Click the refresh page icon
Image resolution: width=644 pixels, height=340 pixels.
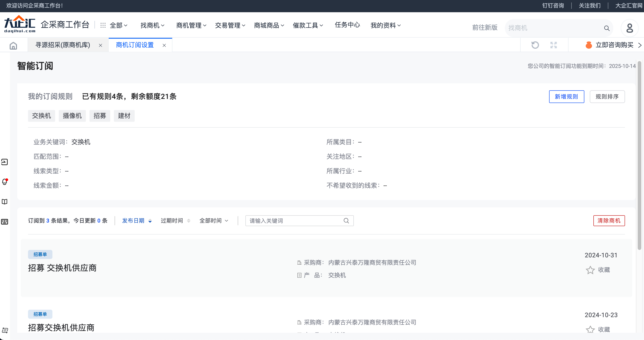click(535, 45)
